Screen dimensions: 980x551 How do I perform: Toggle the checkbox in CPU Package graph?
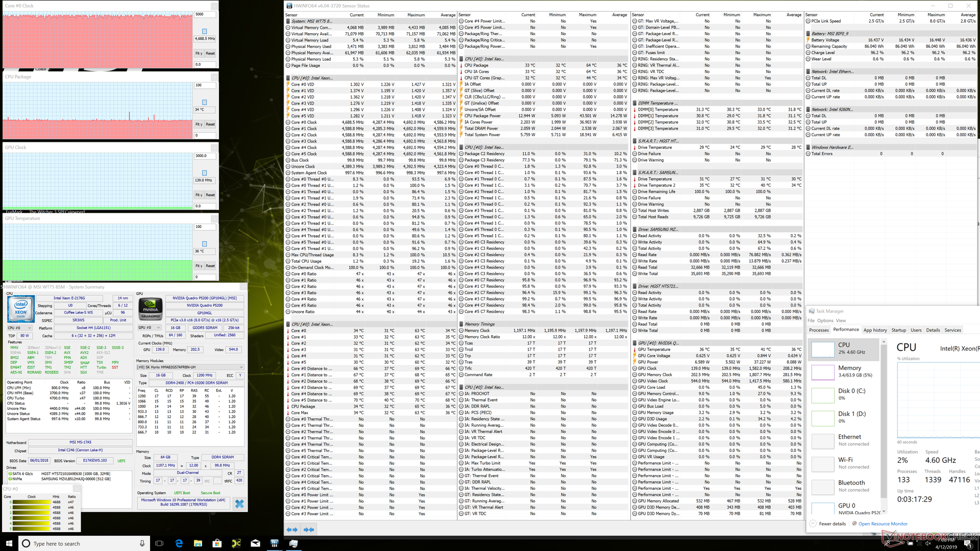(205, 102)
